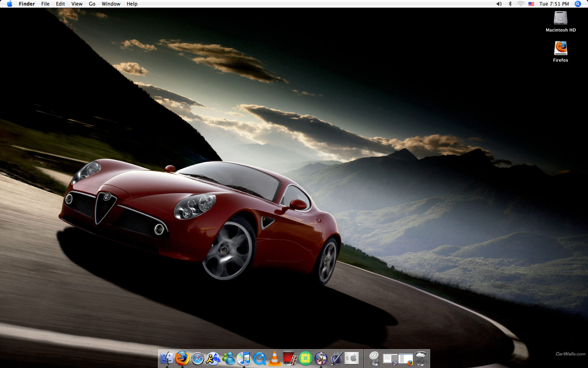Launch AIM running man icon
The width and height of the screenshot is (588, 368).
click(x=213, y=359)
